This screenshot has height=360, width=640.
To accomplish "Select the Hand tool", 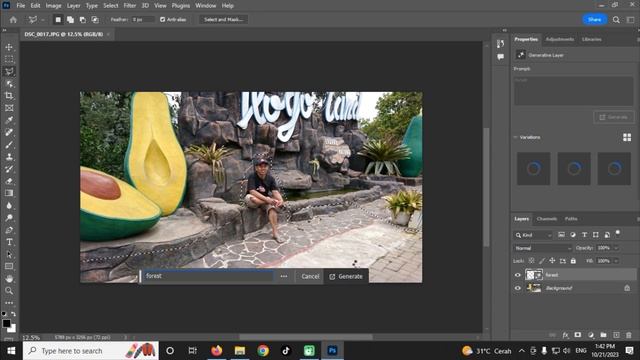I will pos(9,279).
